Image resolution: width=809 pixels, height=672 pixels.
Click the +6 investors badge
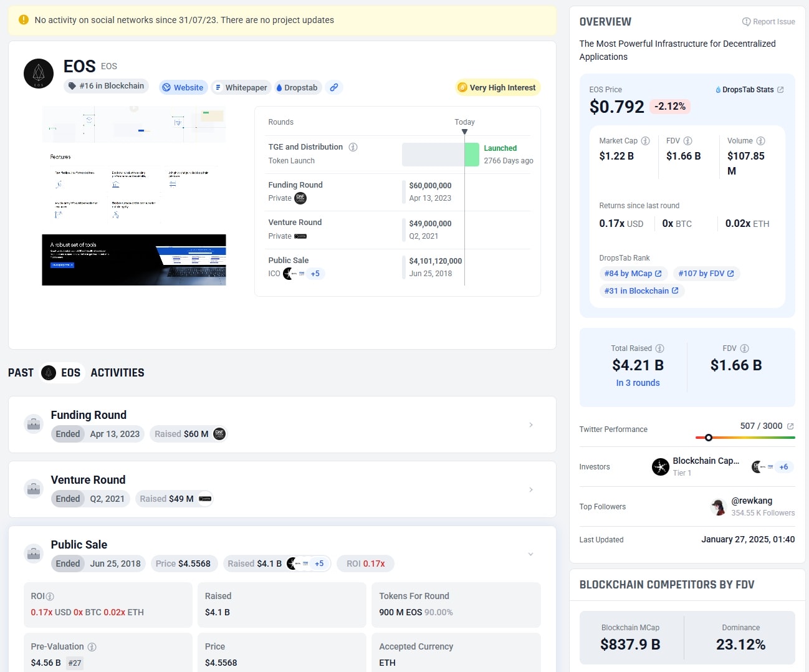click(x=783, y=467)
